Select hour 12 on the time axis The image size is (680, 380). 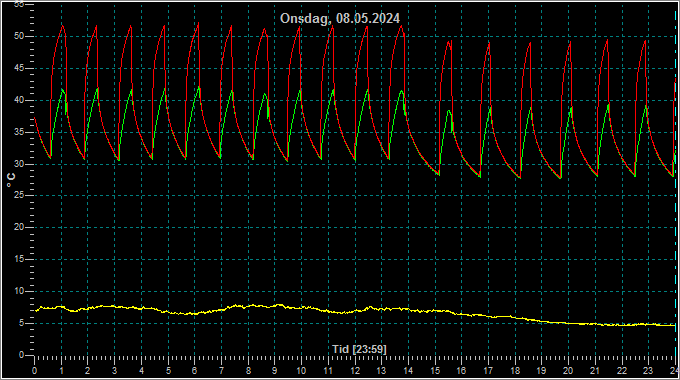355,371
